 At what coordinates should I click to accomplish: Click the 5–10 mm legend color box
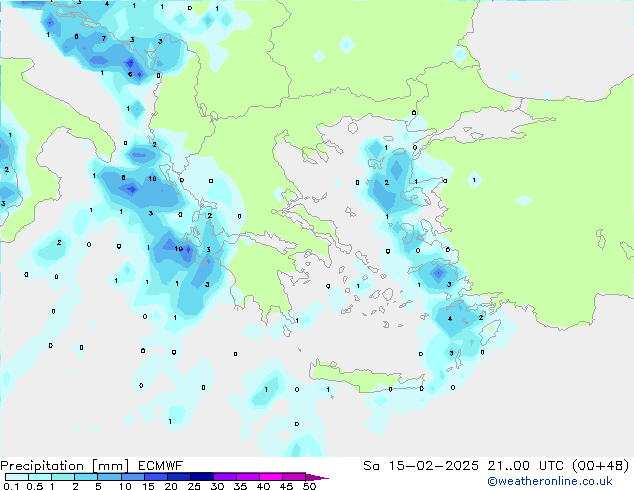109,477
